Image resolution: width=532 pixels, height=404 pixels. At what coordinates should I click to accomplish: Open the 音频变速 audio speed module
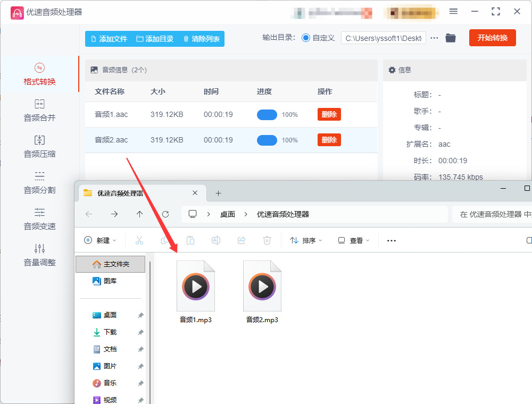(39, 219)
